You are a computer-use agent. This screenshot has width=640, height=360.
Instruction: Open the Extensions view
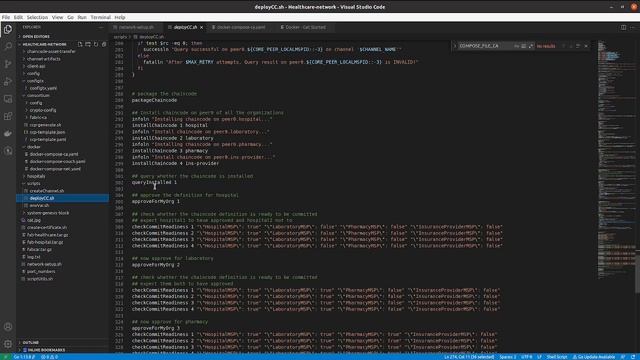(x=8, y=116)
